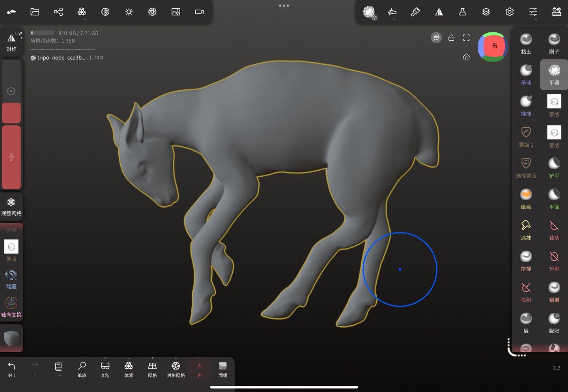Image resolution: width=568 pixels, height=392 pixels.
Task: Open the background image menu
Action: pos(176,12)
